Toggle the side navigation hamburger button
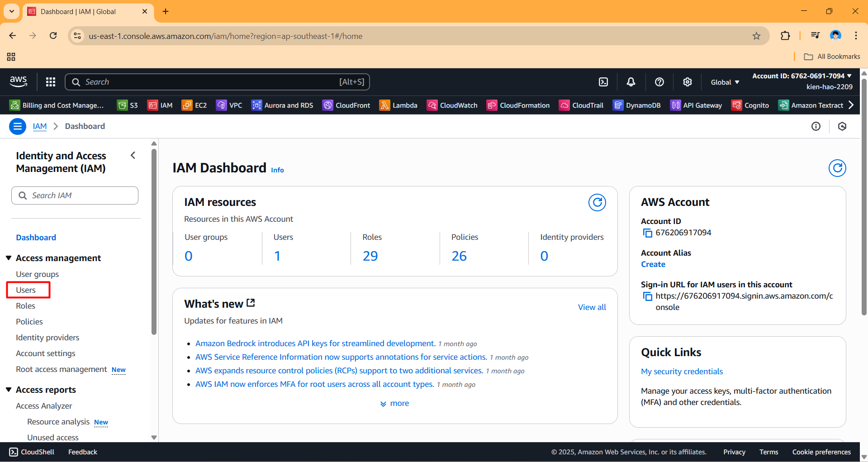This screenshot has height=462, width=868. click(x=18, y=126)
